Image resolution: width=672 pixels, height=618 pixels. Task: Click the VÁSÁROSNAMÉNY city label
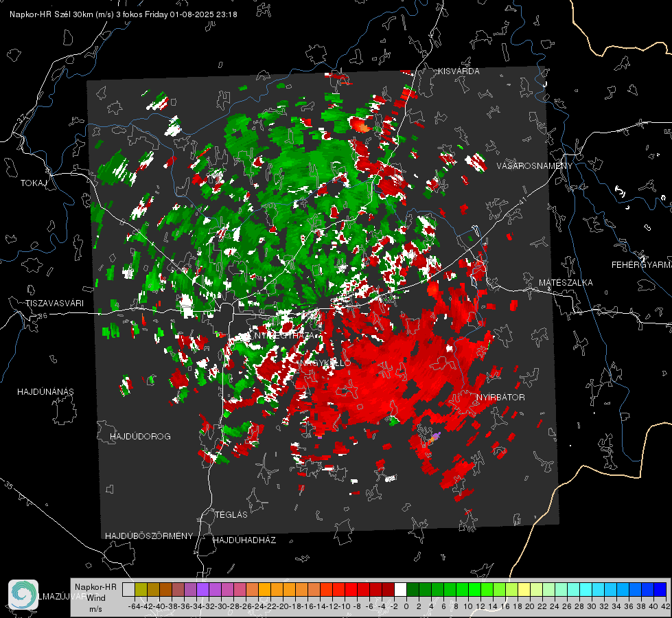(x=535, y=166)
